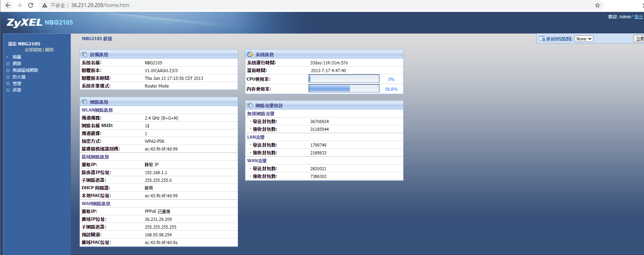Click the default gateway 168.95.98.254
This screenshot has width=644, height=255.
[158, 235]
